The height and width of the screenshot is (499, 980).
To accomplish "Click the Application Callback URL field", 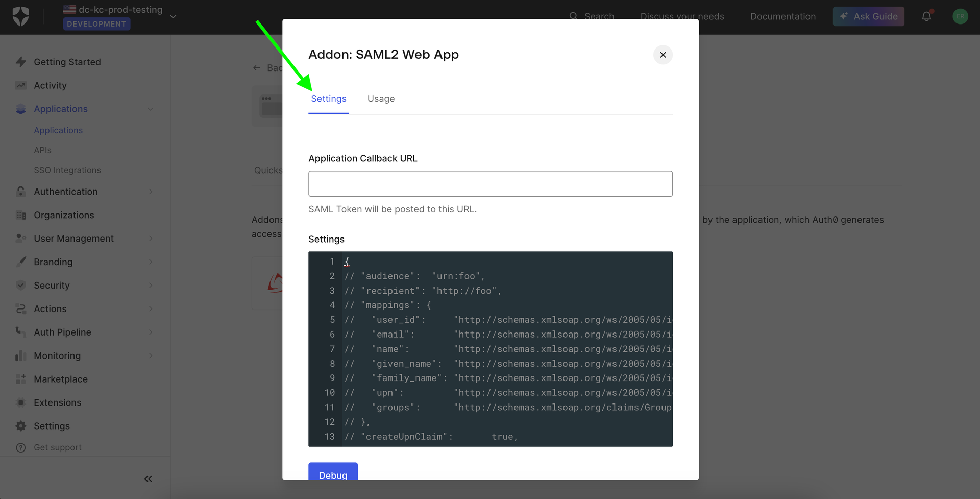I will (x=490, y=184).
